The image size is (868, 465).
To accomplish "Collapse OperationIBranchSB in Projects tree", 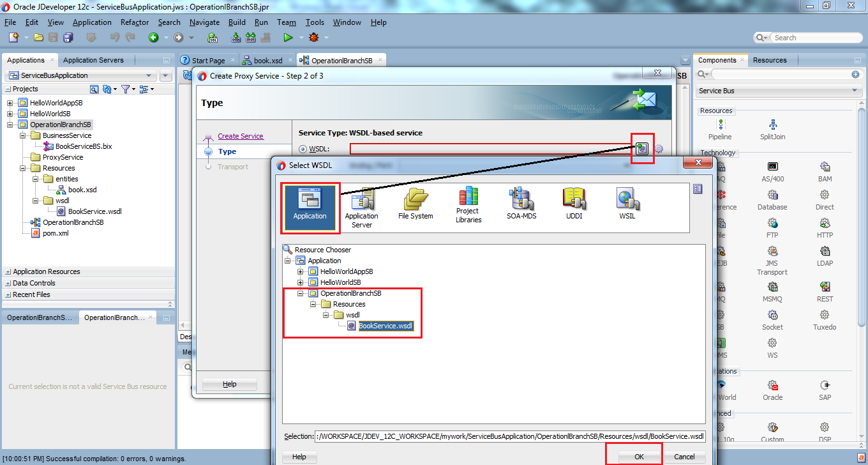I will click(10, 125).
